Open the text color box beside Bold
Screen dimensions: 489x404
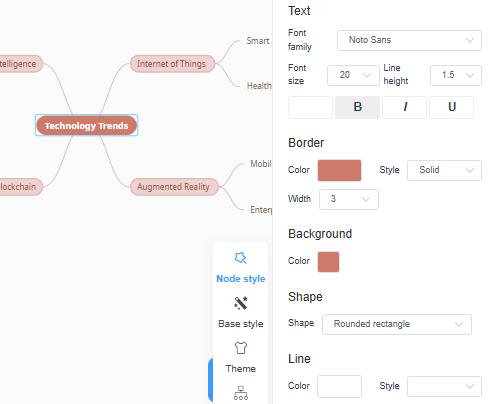(x=310, y=107)
